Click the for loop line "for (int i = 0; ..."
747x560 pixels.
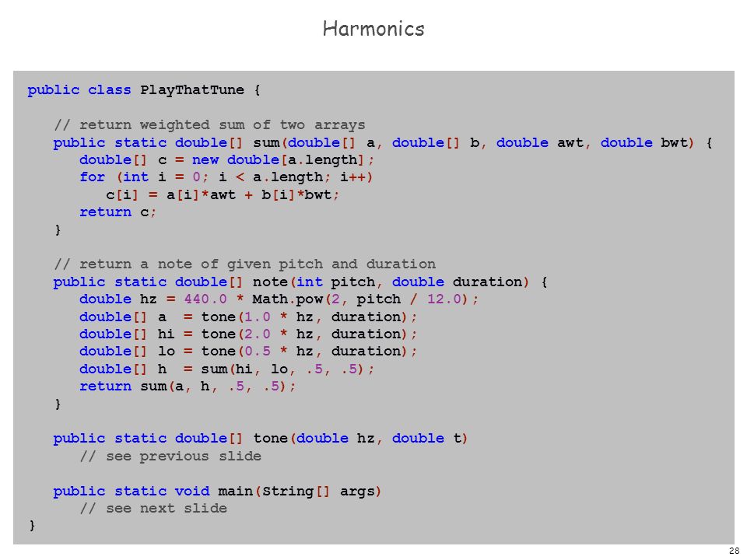226,177
